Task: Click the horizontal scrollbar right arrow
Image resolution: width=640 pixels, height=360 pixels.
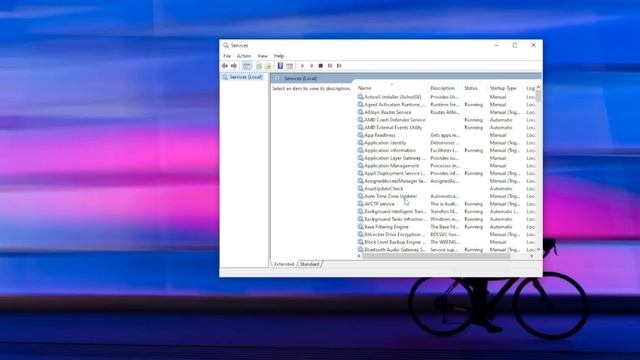Action: tap(532, 256)
